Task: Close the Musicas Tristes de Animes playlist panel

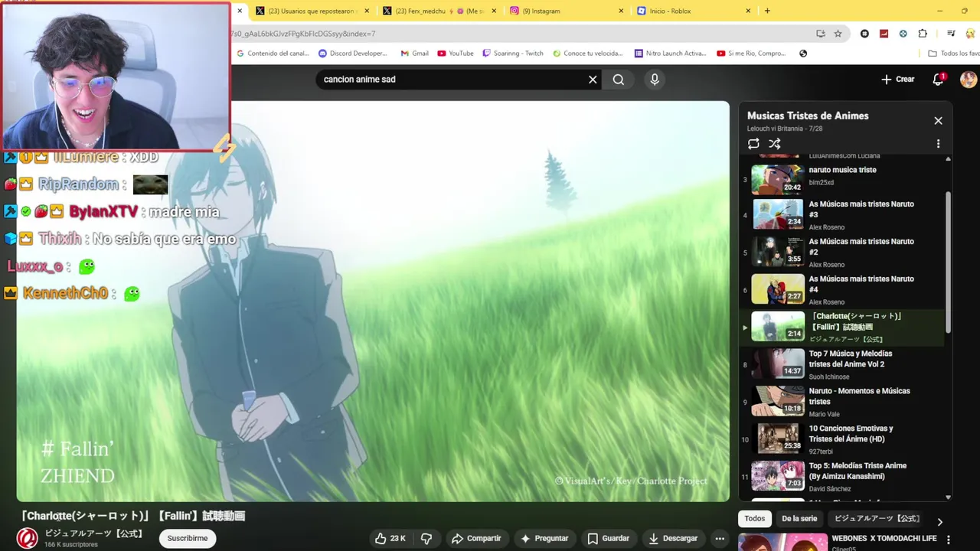Action: 938,121
